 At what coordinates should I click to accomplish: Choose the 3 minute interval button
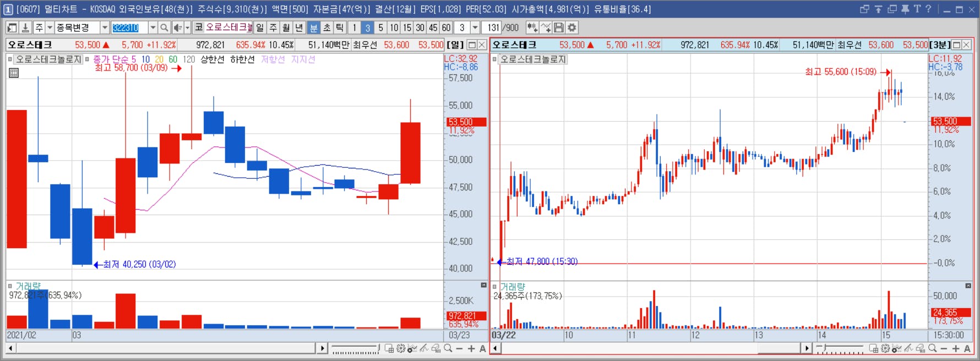click(367, 28)
